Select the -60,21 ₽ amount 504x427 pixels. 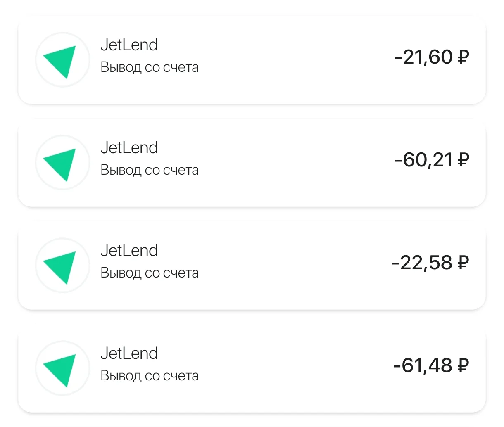click(x=432, y=159)
